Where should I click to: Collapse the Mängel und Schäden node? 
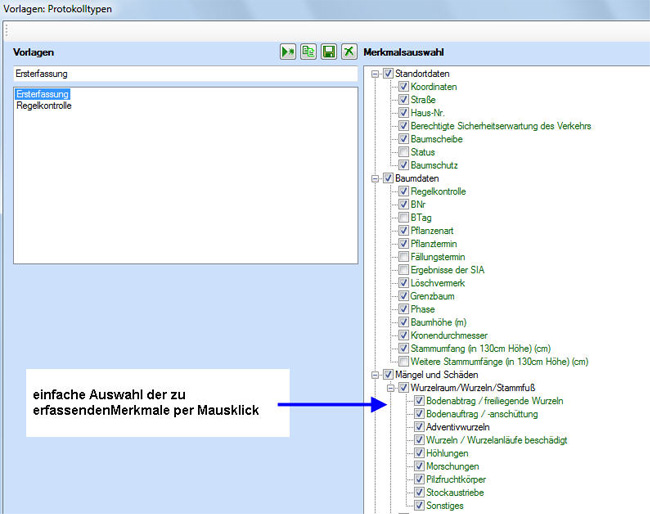(375, 374)
